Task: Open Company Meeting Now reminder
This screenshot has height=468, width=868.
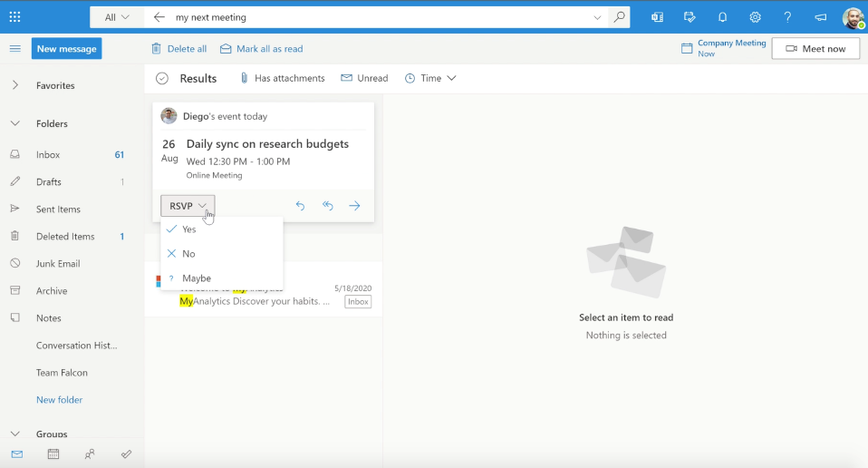Action: [x=724, y=48]
